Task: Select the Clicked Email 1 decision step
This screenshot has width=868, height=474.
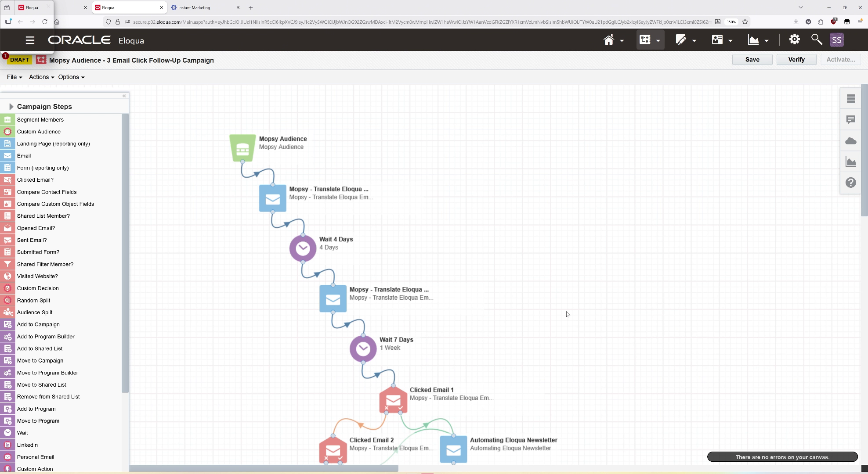Action: [x=393, y=399]
